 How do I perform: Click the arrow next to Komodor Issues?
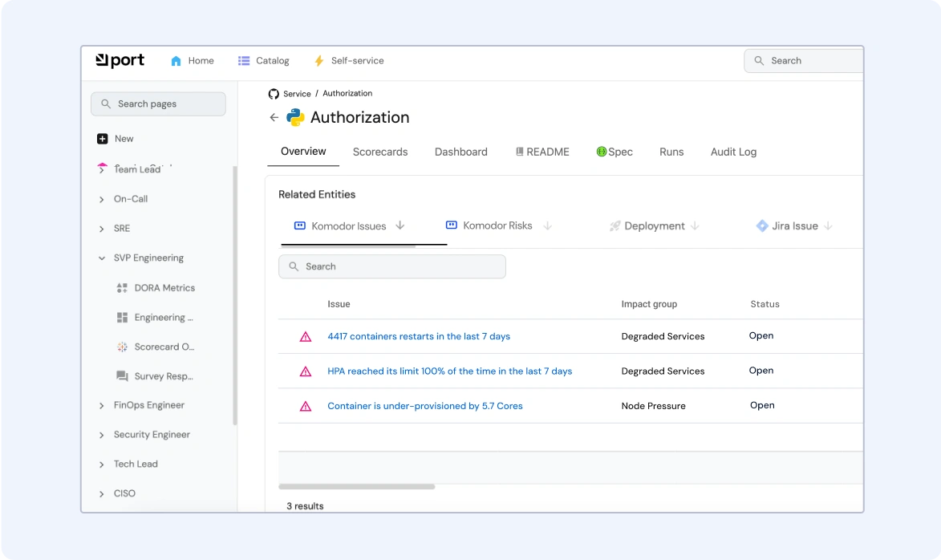click(400, 225)
